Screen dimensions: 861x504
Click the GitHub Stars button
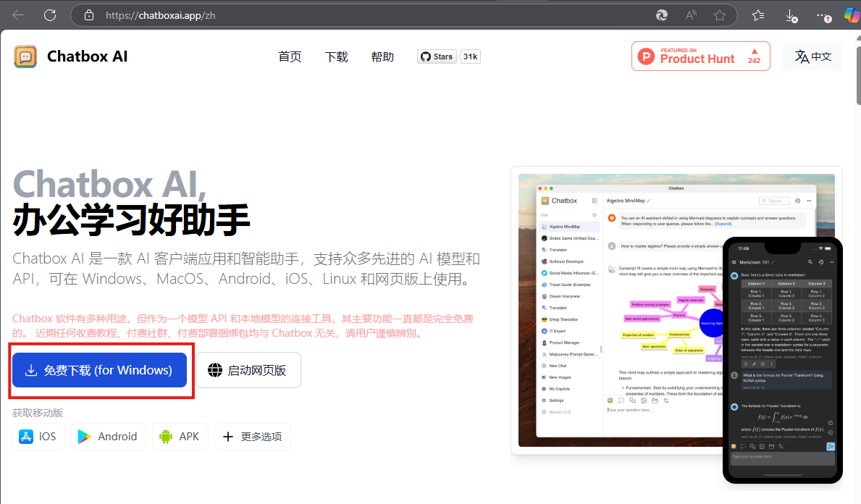(x=437, y=56)
